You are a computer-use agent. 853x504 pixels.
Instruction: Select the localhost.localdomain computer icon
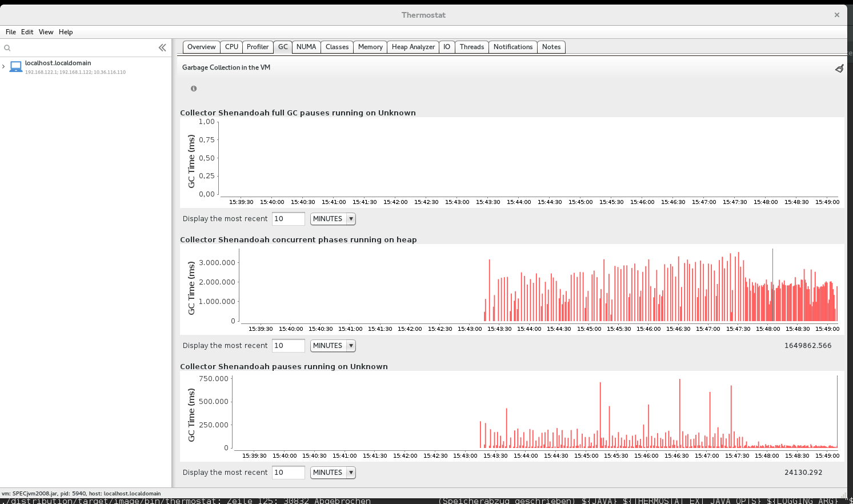pyautogui.click(x=16, y=67)
